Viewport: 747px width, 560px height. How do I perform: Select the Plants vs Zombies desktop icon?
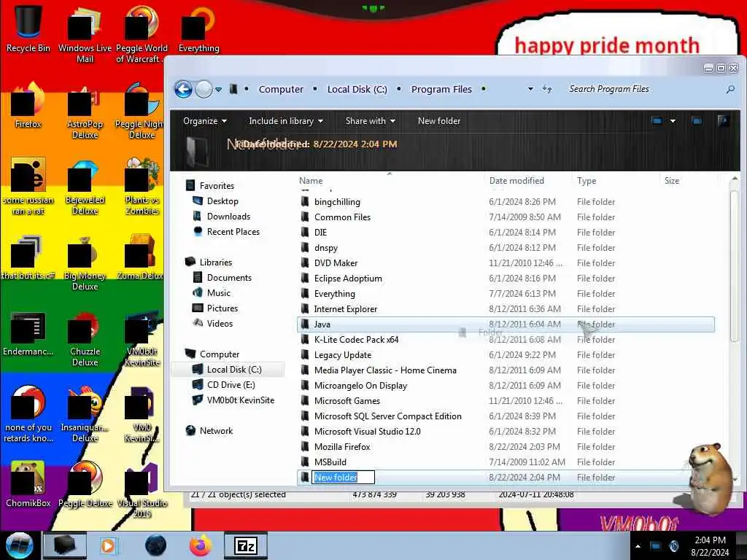point(142,187)
